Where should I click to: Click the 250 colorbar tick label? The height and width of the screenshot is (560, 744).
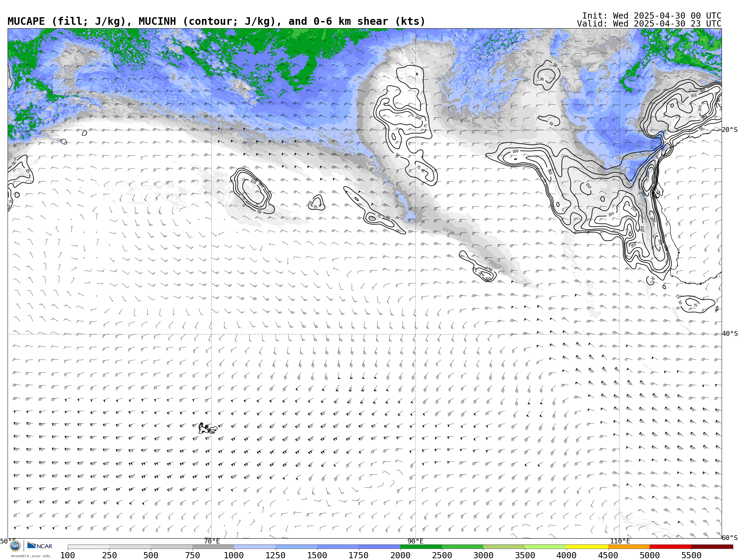coord(109,556)
